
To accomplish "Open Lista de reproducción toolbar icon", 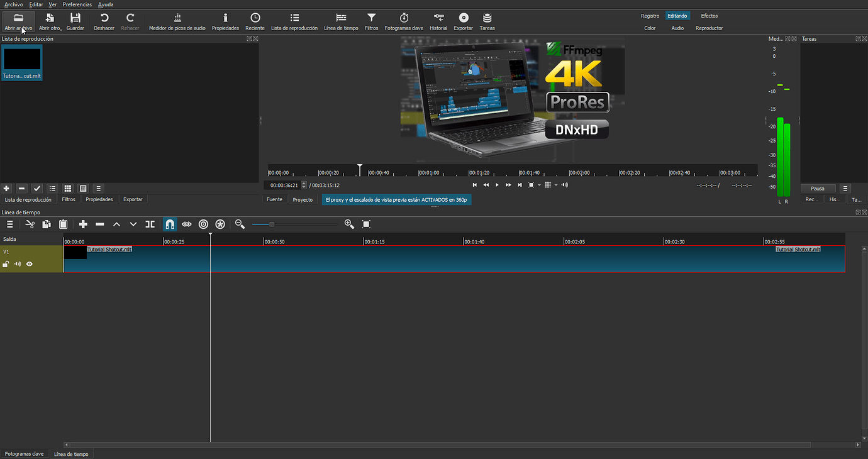I will tap(294, 21).
